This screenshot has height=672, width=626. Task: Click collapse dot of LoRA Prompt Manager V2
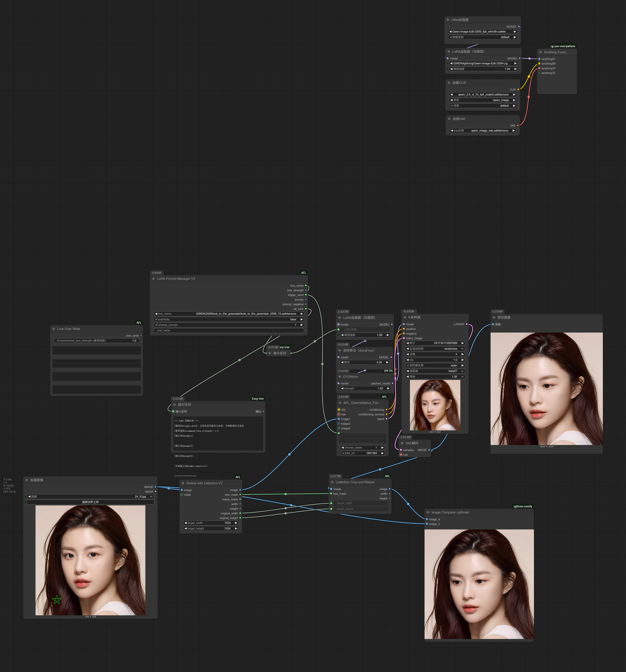[x=153, y=279]
